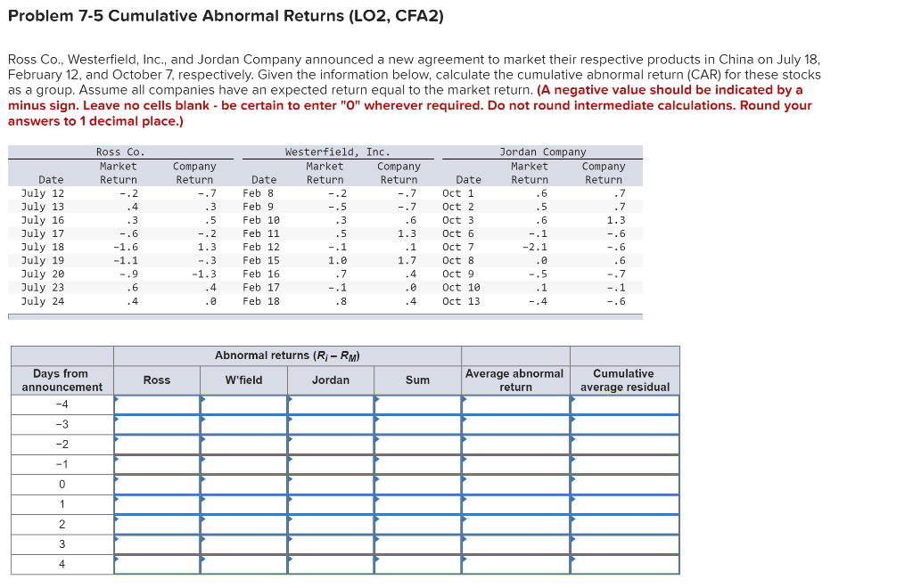Click the Jordan input cell for day -3
Viewport: 913px width, 588px height.
[x=331, y=424]
